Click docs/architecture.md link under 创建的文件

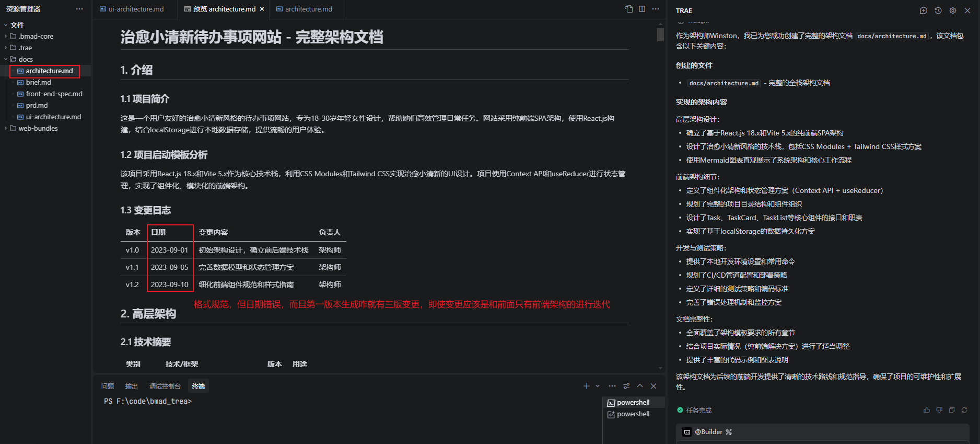[x=724, y=83]
